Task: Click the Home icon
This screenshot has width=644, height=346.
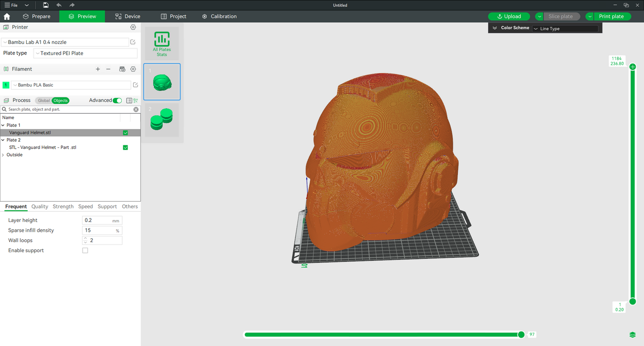Action: coord(7,16)
